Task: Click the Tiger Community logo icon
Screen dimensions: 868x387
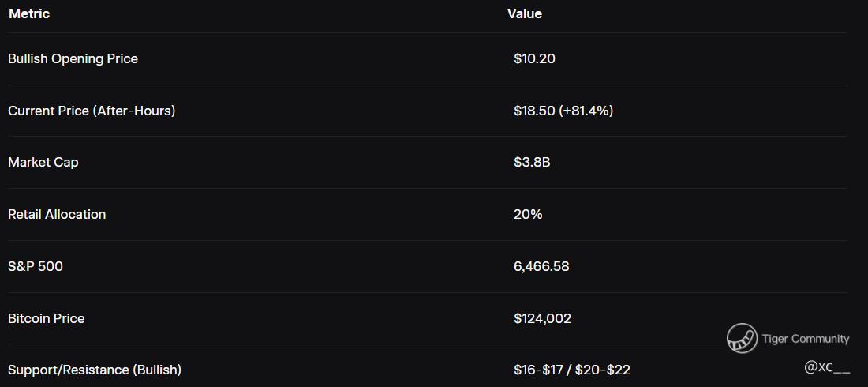Action: click(x=742, y=338)
